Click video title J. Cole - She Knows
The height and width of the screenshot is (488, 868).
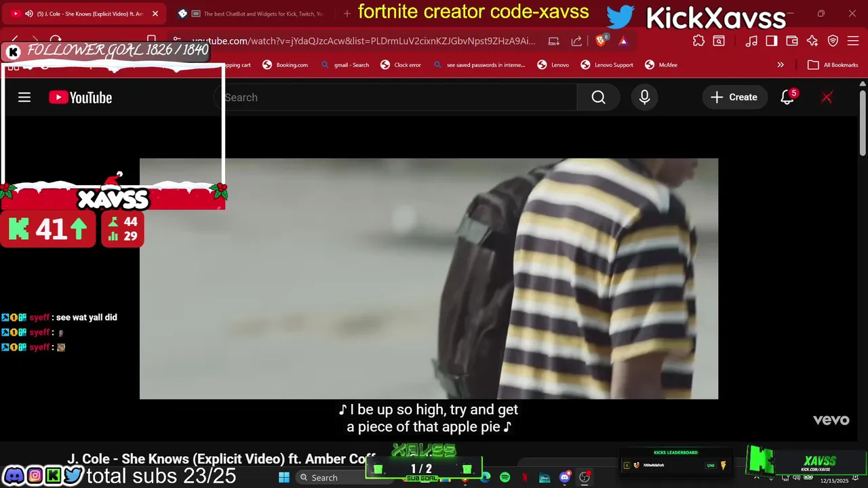click(x=221, y=459)
